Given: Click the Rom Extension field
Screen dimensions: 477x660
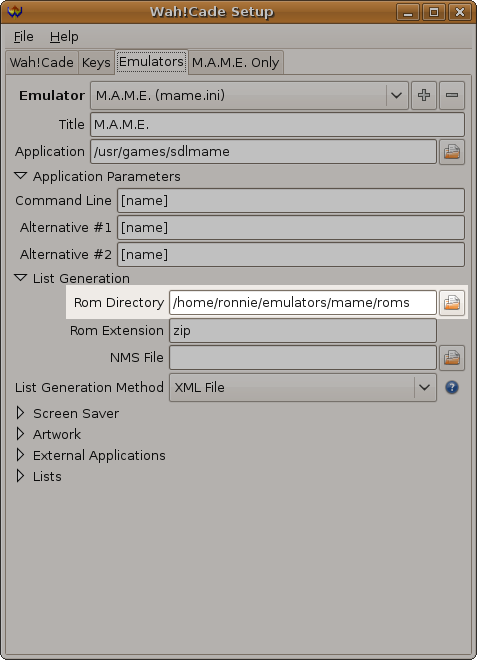Looking at the screenshot, I should pos(303,330).
